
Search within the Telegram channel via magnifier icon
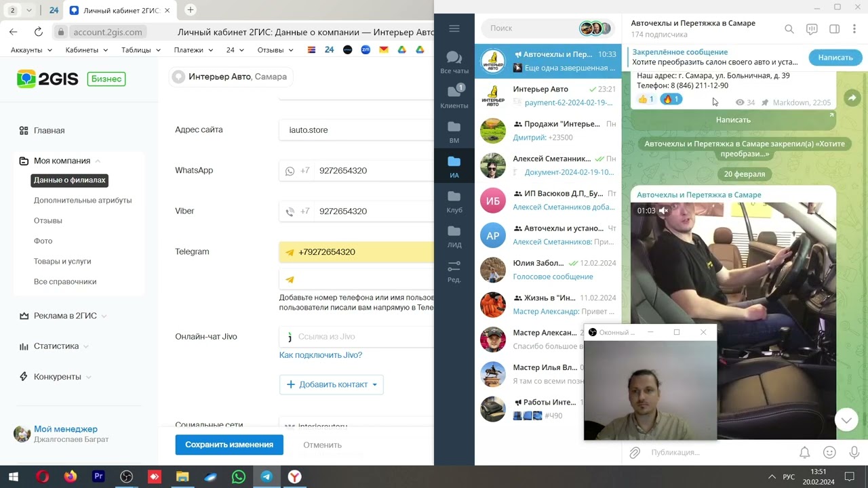pos(789,28)
